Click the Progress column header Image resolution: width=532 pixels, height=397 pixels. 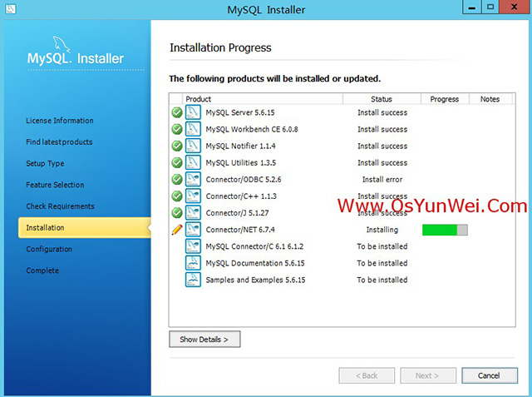445,99
